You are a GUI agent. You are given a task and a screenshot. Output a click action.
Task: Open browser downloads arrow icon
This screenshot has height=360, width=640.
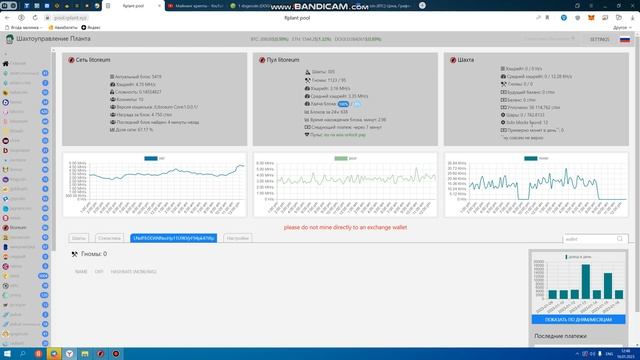(x=633, y=18)
